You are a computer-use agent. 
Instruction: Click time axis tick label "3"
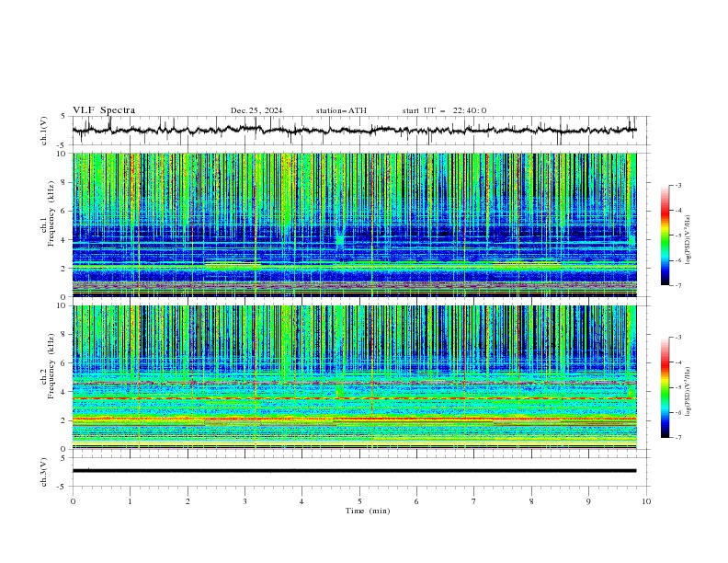pos(245,501)
